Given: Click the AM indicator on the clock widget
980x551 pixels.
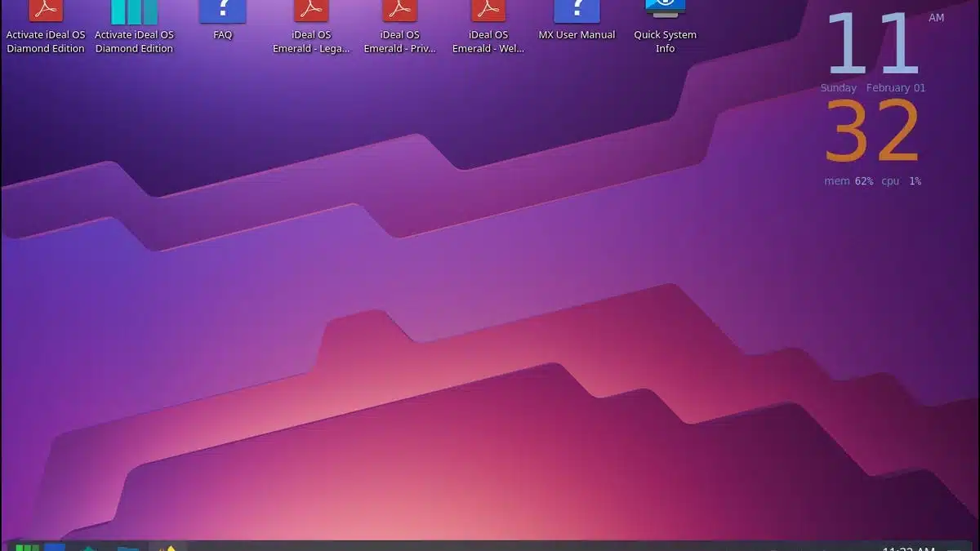Looking at the screenshot, I should tap(936, 18).
